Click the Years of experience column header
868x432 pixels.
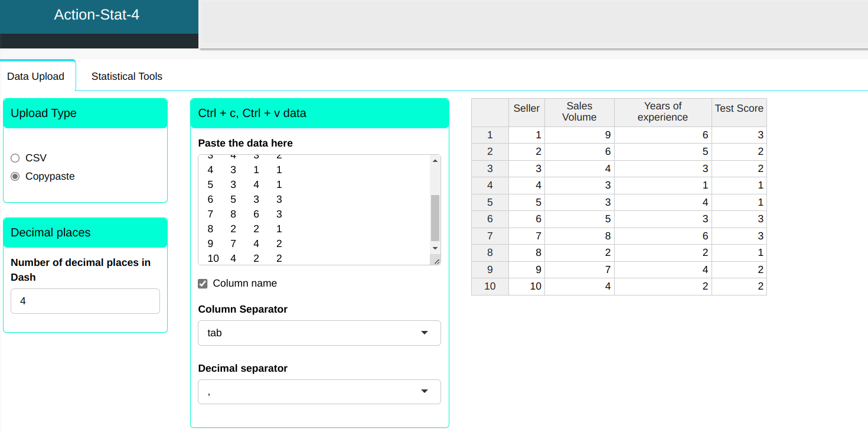point(663,112)
